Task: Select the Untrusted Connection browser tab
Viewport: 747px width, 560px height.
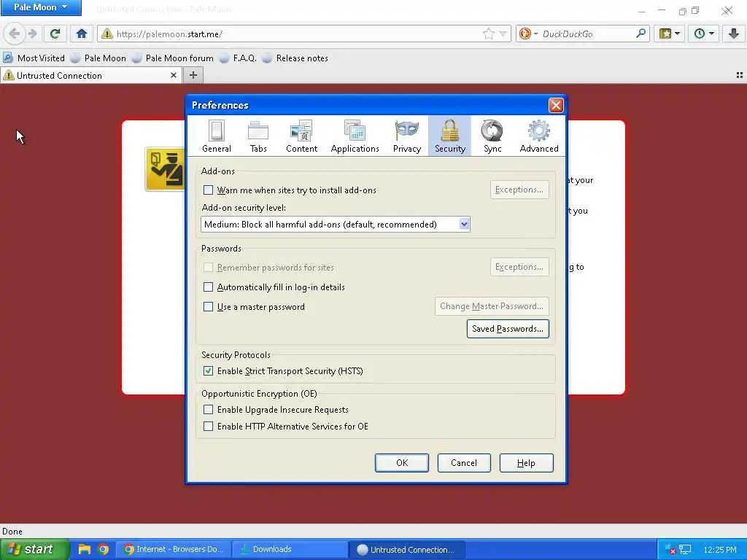Action: point(90,75)
